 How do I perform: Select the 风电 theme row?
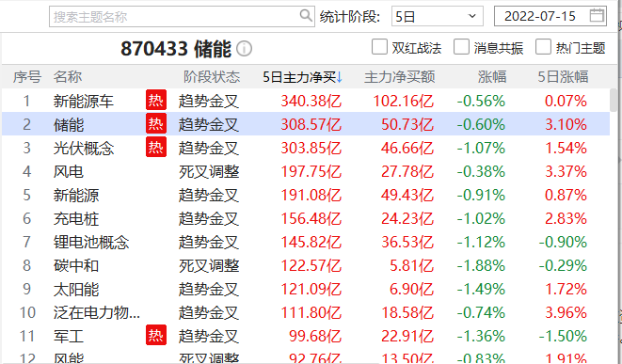306,172
